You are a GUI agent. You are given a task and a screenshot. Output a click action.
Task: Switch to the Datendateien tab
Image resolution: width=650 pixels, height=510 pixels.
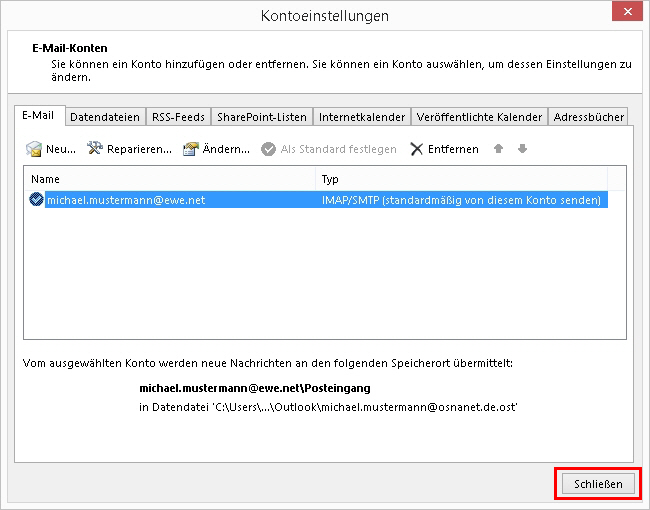pos(106,117)
